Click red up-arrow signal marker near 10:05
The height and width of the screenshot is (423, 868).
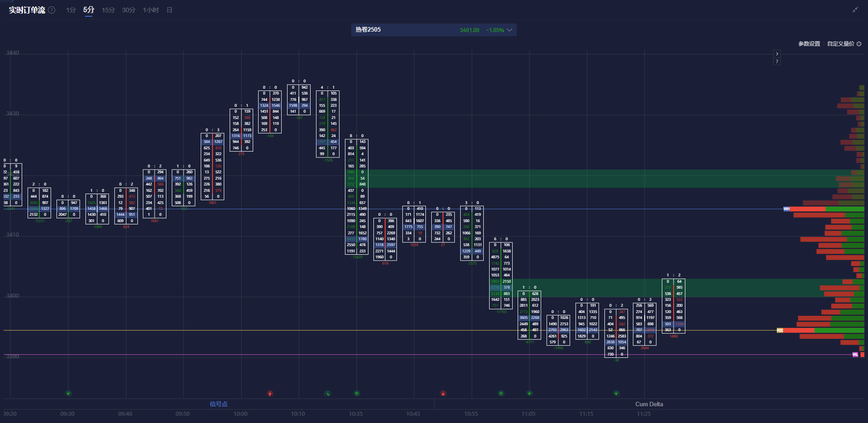click(270, 394)
